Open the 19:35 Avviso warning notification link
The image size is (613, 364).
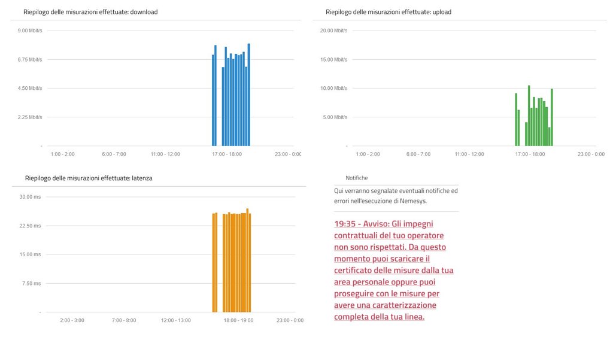[394, 269]
